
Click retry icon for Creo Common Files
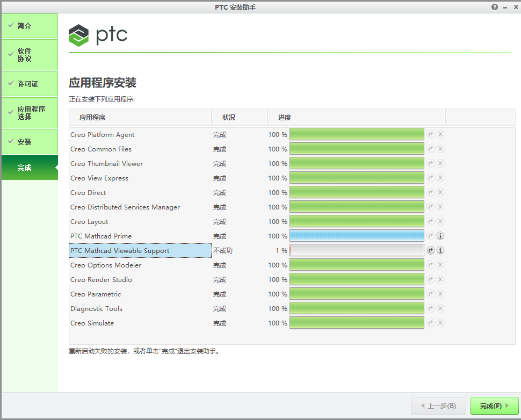431,149
